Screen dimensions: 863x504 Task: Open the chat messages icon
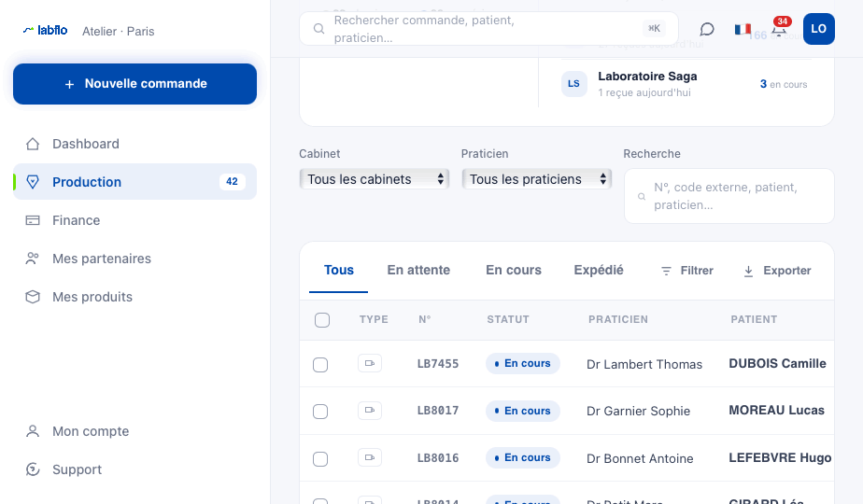707,29
